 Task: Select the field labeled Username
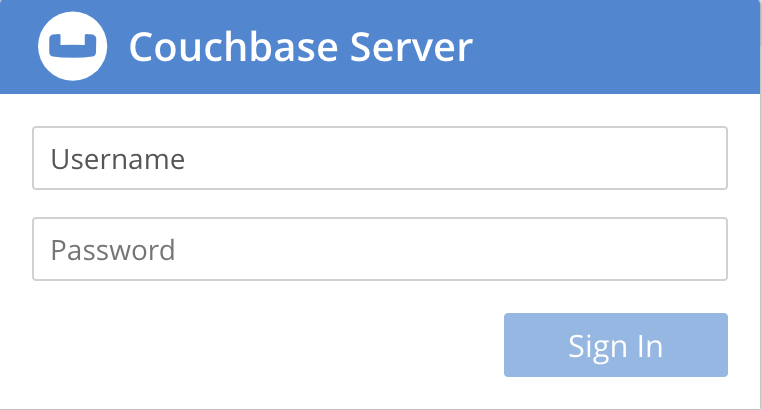tap(380, 158)
